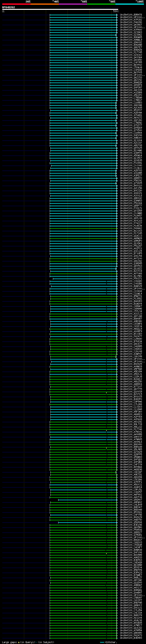Image resolution: width=146 pixels, height=644 pixels.
Task: Click the red 20% identity legend bar
Action: tap(16, 4)
